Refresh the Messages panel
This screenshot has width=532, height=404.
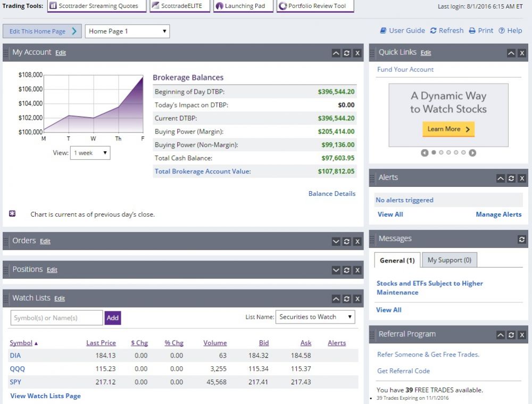tap(522, 240)
